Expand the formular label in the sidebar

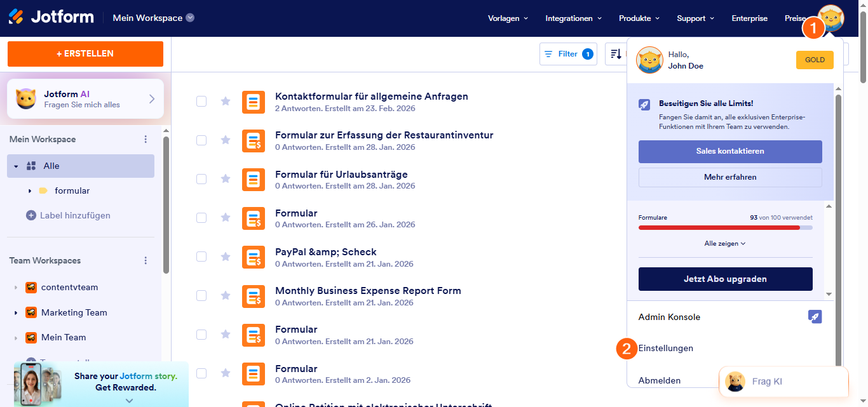click(x=30, y=190)
